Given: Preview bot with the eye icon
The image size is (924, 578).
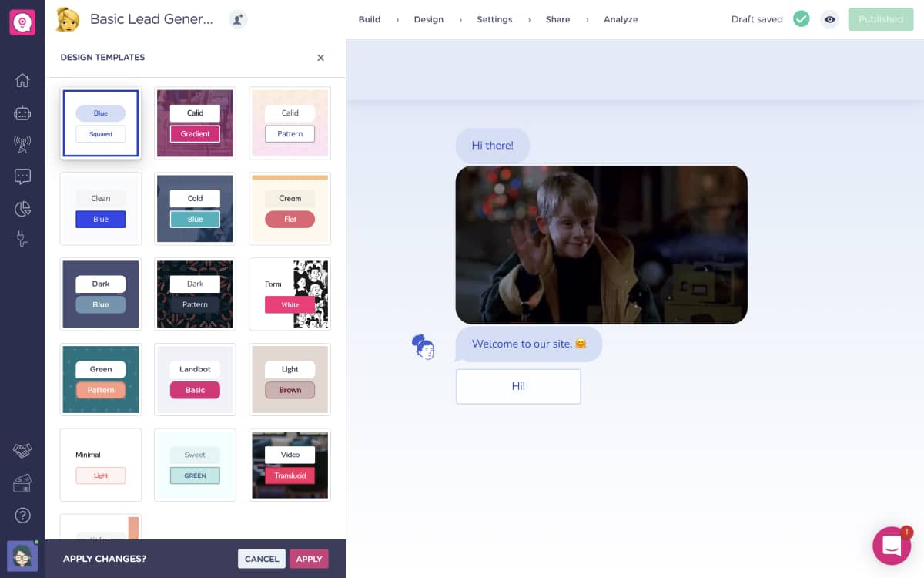Looking at the screenshot, I should click(x=829, y=19).
